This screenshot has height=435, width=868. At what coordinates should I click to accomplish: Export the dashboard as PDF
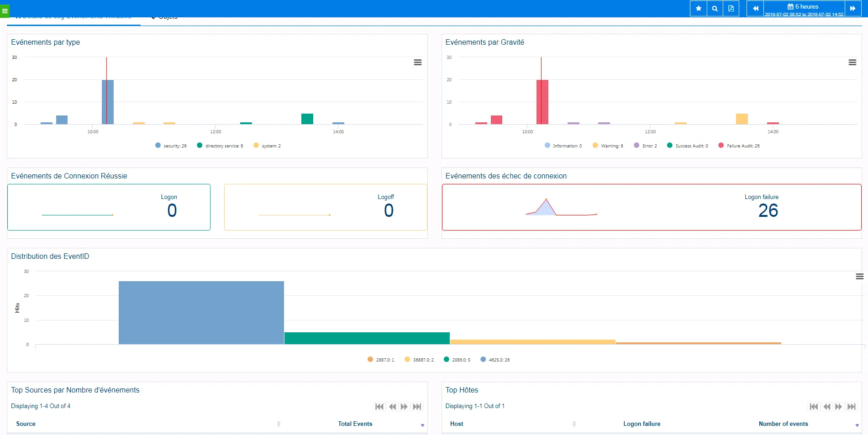tap(731, 8)
